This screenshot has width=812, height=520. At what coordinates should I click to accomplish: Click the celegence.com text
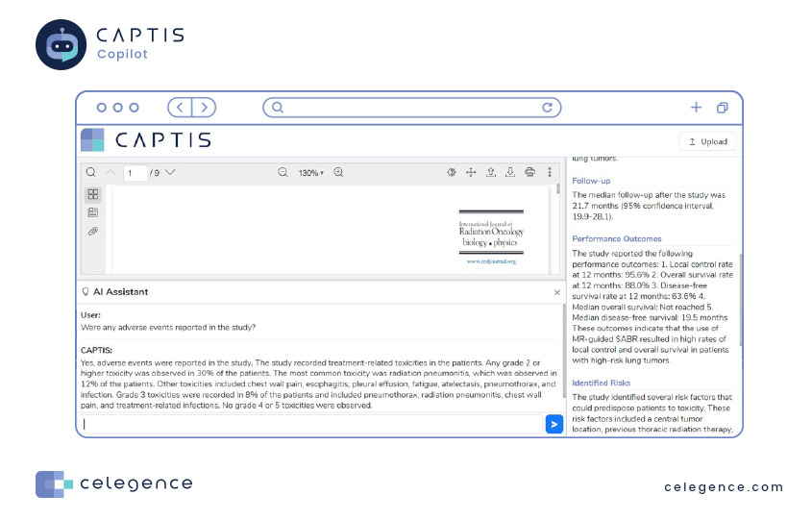tap(723, 487)
